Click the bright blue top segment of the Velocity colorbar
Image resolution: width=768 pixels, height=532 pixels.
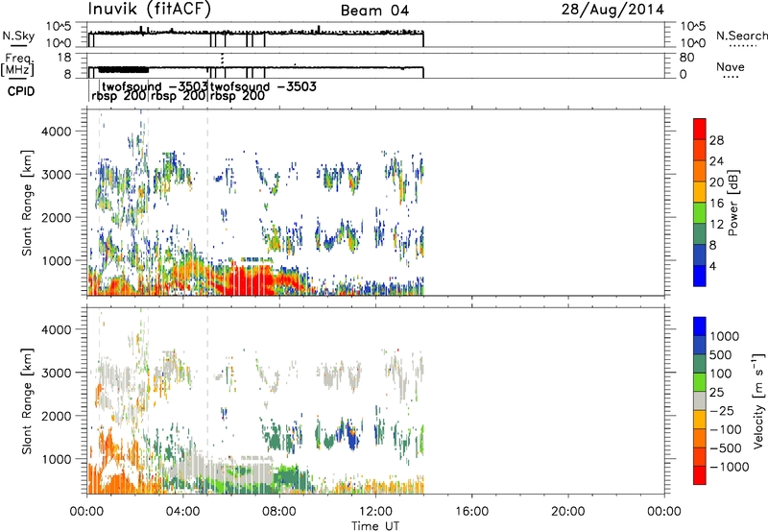(700, 326)
